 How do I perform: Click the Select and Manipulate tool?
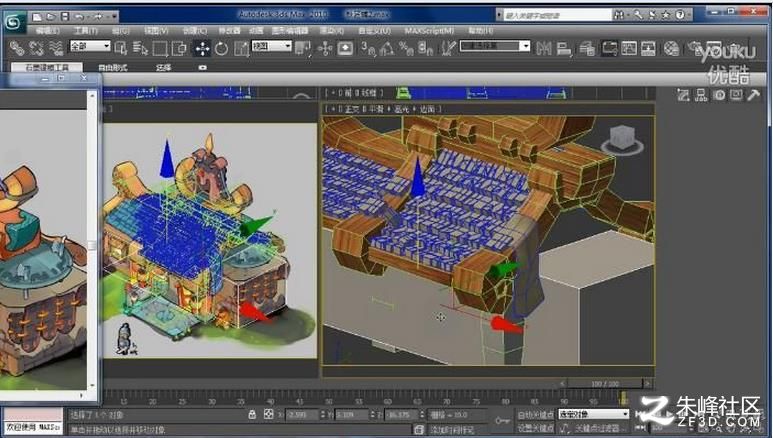pyautogui.click(x=325, y=48)
